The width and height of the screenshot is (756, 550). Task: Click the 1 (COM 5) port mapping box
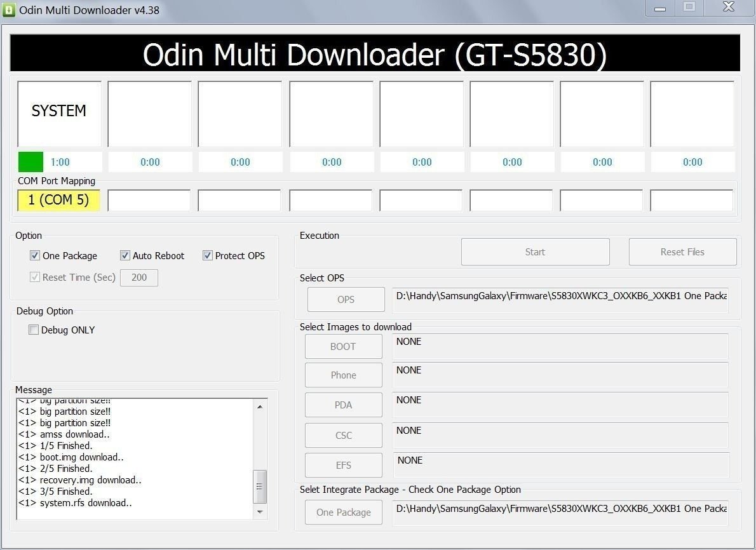[x=59, y=200]
